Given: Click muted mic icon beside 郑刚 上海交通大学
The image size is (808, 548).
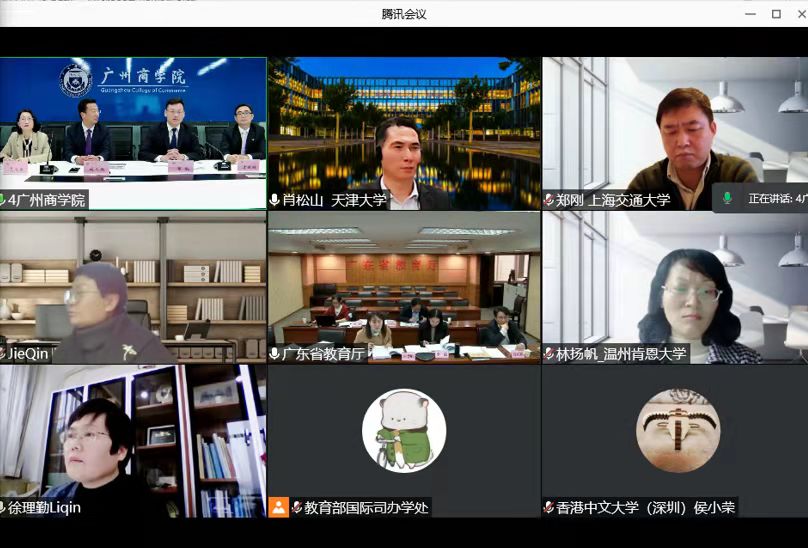Looking at the screenshot, I should 549,200.
